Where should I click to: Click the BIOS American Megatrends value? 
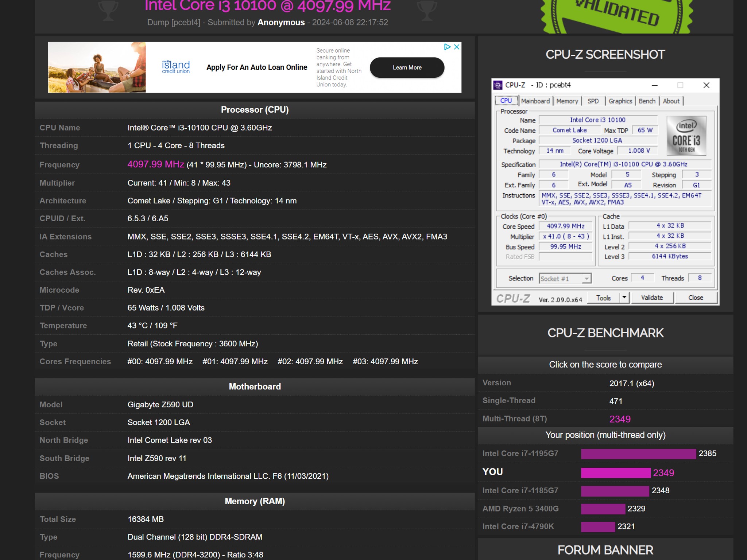tap(228, 476)
